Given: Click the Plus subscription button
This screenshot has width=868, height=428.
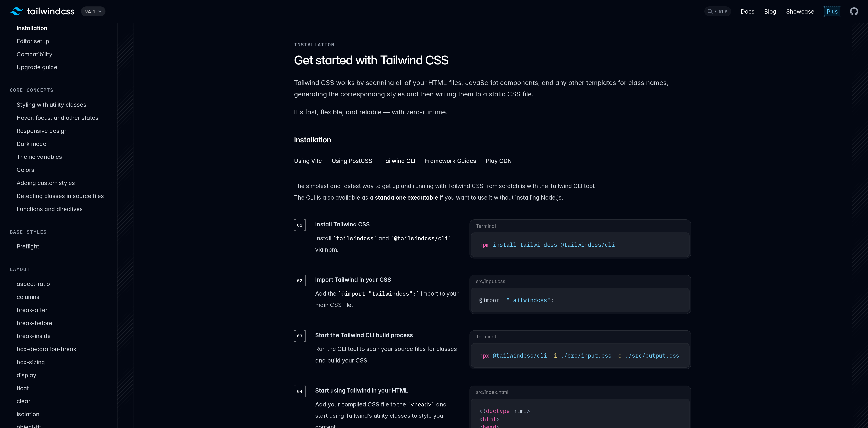Looking at the screenshot, I should coord(832,11).
